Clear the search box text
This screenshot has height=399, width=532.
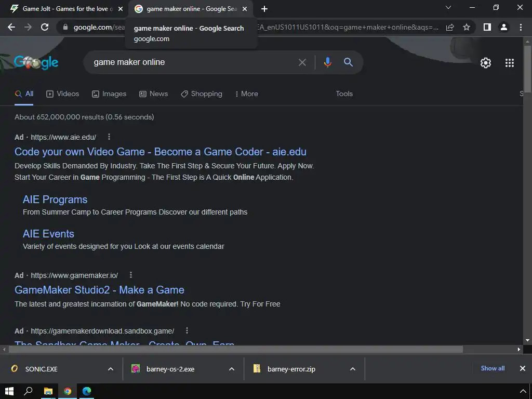pos(302,62)
